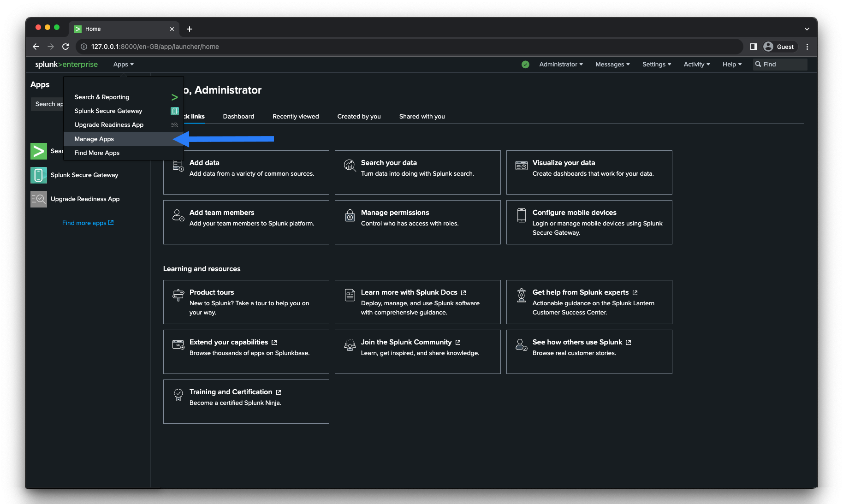The height and width of the screenshot is (504, 843).
Task: Click the Splunk Secure Gateway sidebar icon
Action: coord(39,175)
